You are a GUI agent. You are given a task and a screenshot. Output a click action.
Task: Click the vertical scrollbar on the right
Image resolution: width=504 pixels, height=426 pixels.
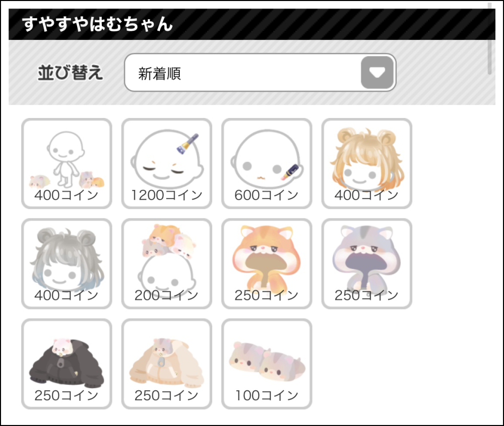489,39
